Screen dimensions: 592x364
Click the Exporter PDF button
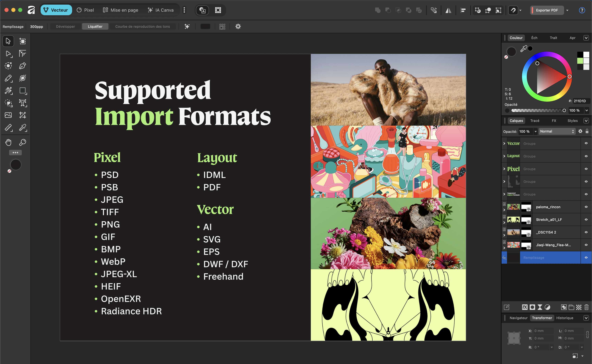click(547, 10)
